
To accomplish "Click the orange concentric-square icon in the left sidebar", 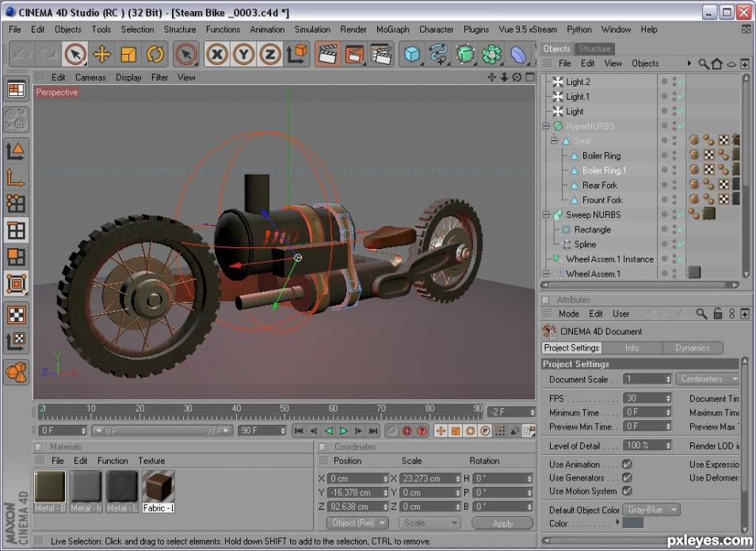I will pyautogui.click(x=16, y=284).
